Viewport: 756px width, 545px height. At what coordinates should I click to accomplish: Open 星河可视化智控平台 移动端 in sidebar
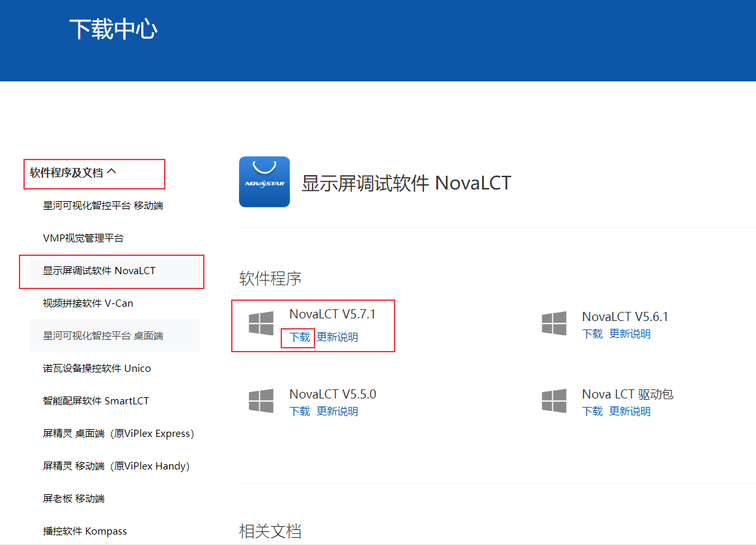tap(103, 206)
